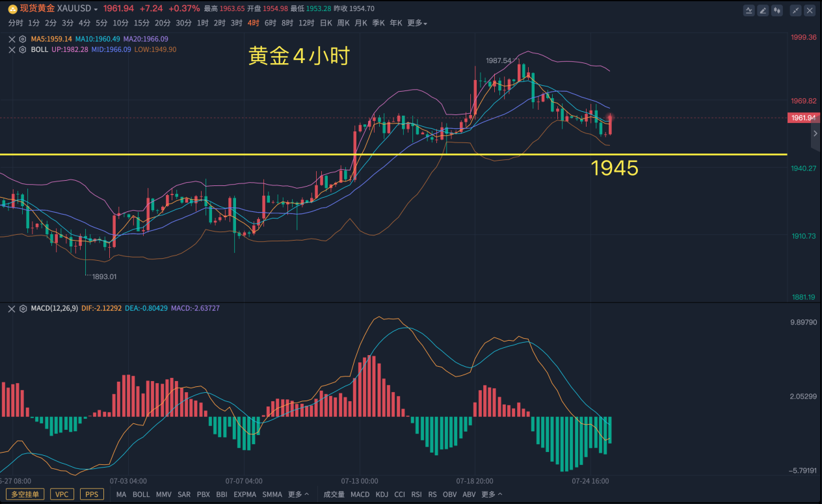Open MA indicator settings hexagon icon
Screen dimensions: 822x504
point(22,39)
